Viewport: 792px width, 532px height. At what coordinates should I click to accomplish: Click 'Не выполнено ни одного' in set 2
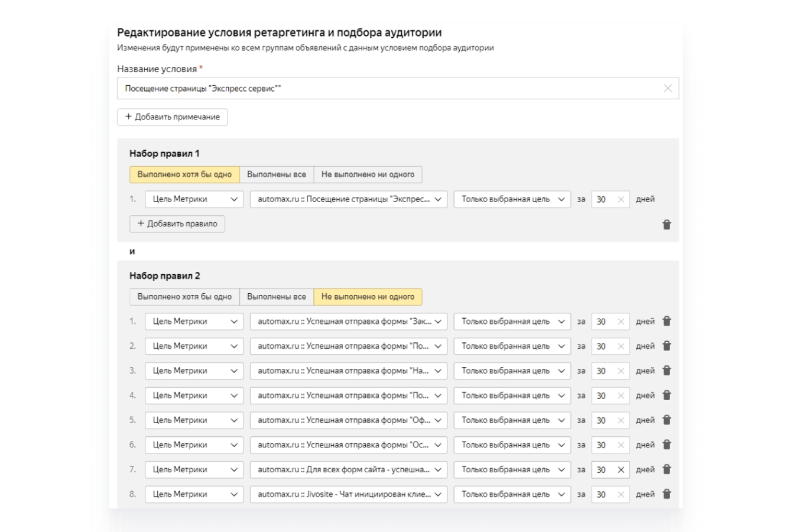click(368, 297)
